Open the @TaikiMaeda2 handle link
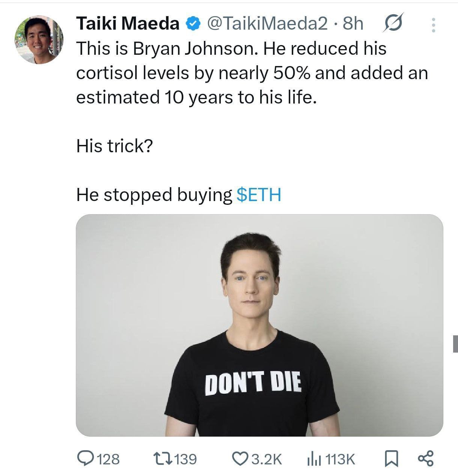458x476 pixels. [267, 24]
